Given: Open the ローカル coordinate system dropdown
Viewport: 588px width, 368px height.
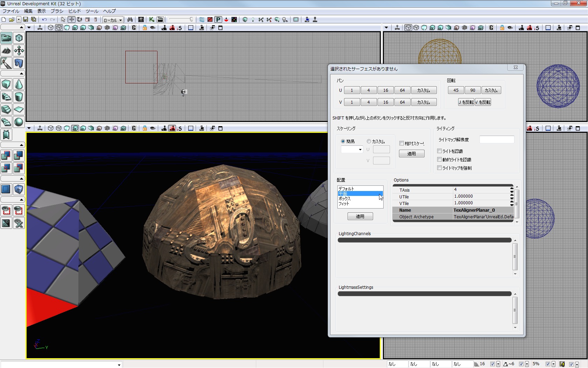Looking at the screenshot, I should [x=113, y=20].
